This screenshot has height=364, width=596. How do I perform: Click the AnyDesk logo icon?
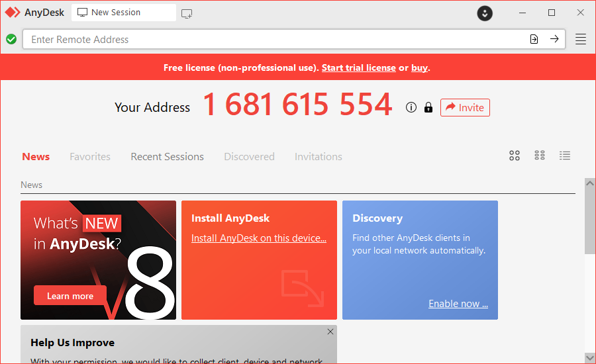13,13
